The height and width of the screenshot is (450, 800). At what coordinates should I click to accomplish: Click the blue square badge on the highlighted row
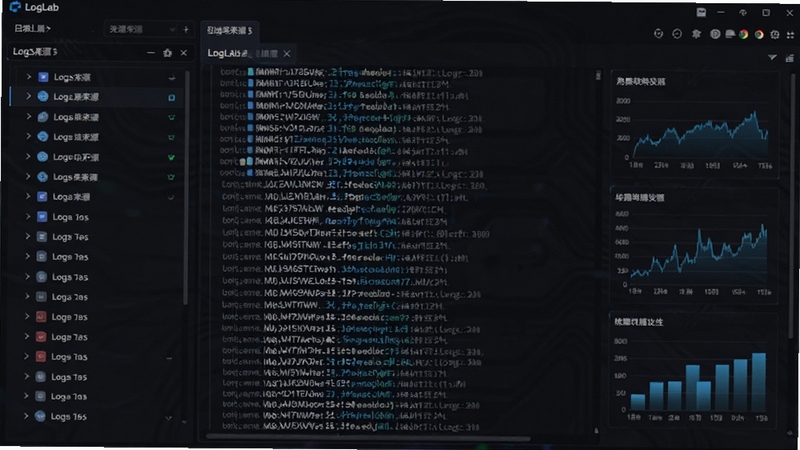click(x=171, y=97)
